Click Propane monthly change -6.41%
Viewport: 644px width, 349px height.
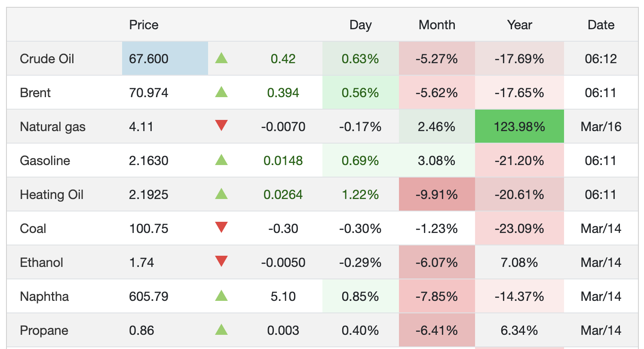(x=437, y=331)
